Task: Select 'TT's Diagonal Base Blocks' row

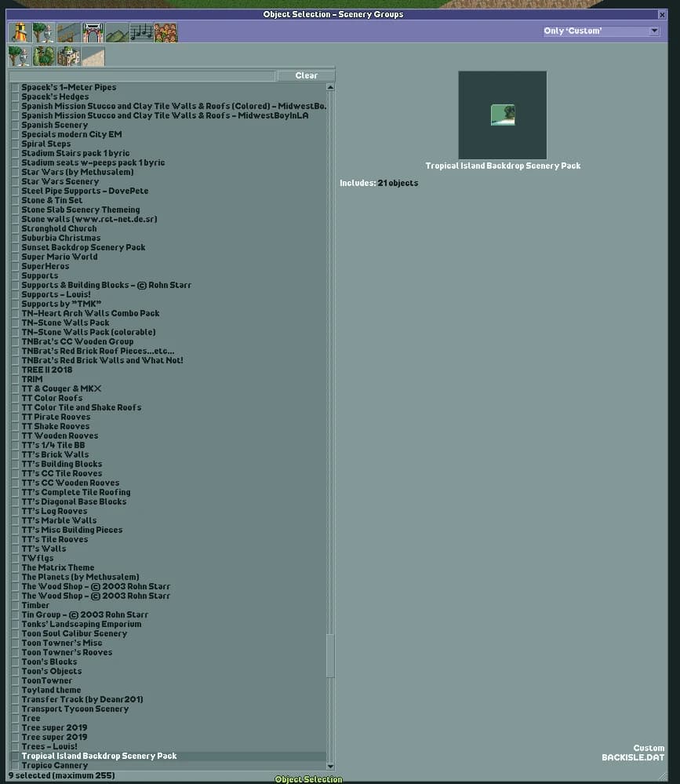Action: pyautogui.click(x=169, y=501)
